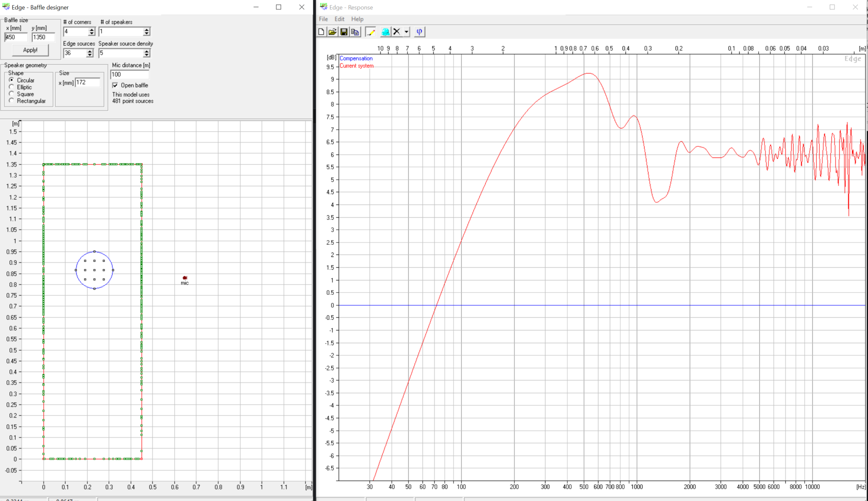The image size is (868, 501).
Task: Click the blue circular speaker in baffle
Action: click(x=95, y=270)
